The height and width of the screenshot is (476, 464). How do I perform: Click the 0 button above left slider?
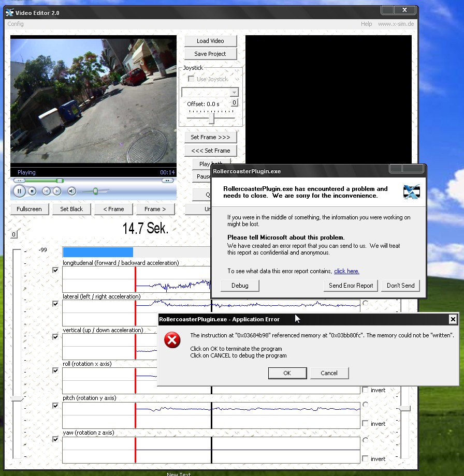pyautogui.click(x=13, y=234)
